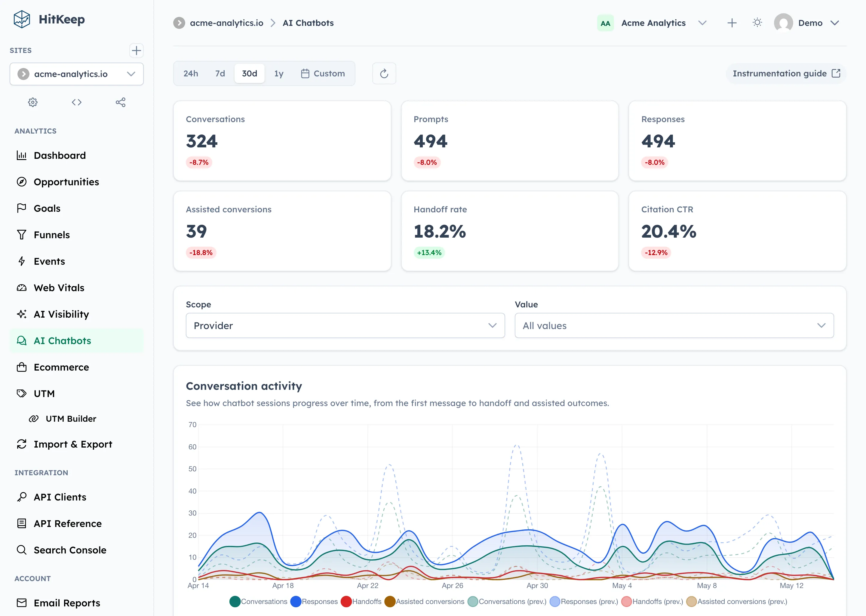Viewport: 866px width, 616px height.
Task: Toggle Assisted conversions series in legend
Action: click(424, 602)
